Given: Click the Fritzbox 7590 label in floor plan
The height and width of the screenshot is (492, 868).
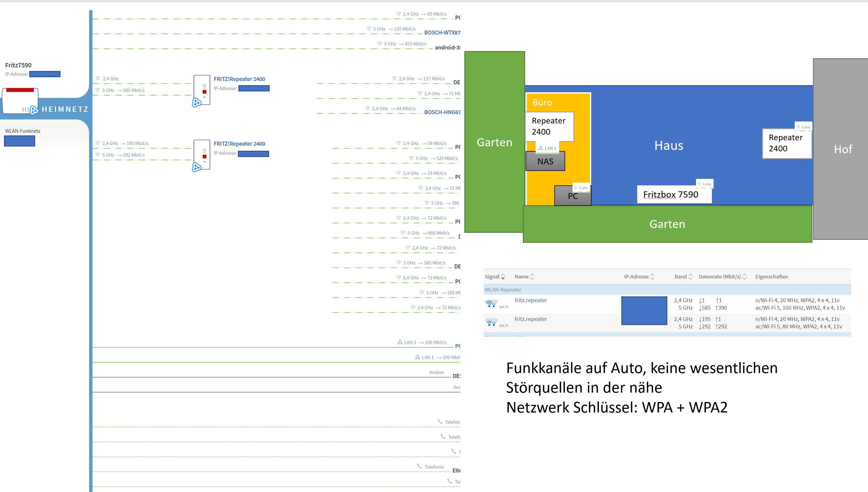Looking at the screenshot, I should (x=670, y=195).
